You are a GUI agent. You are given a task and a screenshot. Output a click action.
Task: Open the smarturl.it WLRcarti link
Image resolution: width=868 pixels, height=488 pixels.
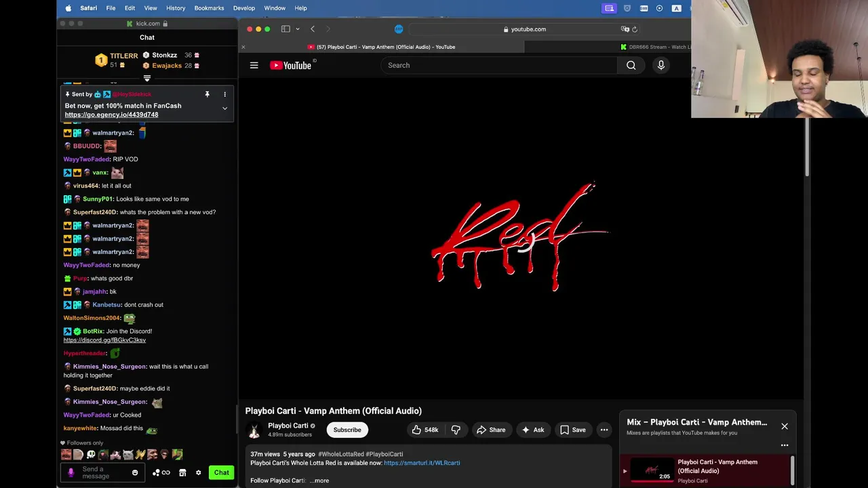[422, 463]
